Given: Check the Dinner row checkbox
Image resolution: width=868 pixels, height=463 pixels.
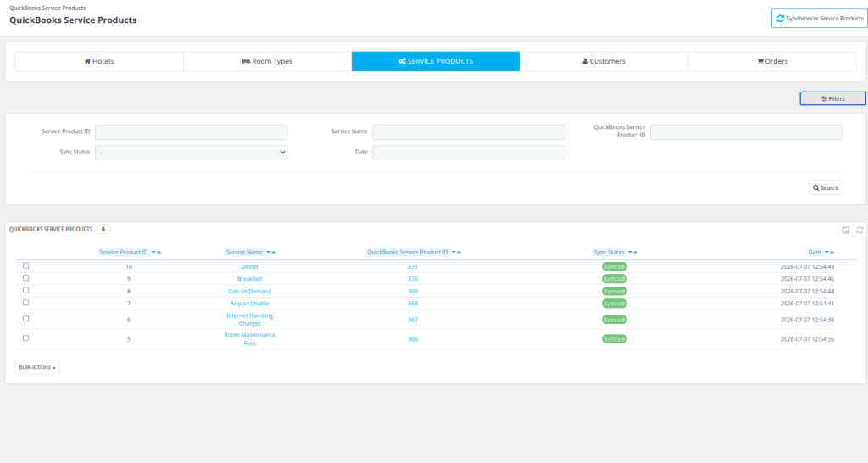Looking at the screenshot, I should click(26, 265).
